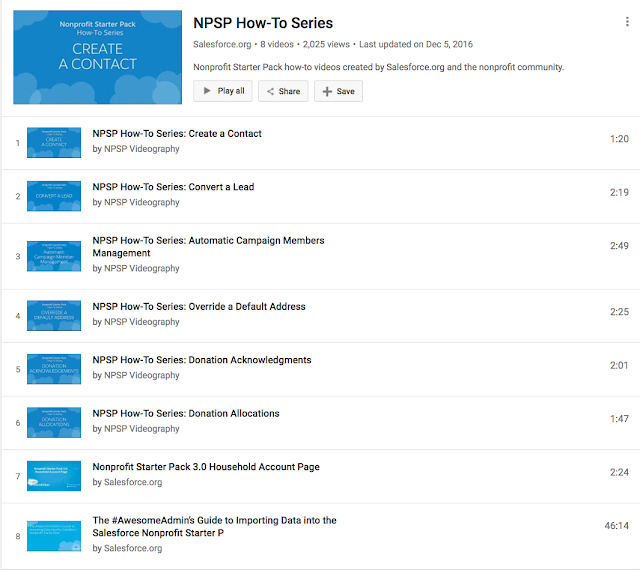
Task: Click the Convert a Lead video thumbnail
Action: click(x=54, y=196)
